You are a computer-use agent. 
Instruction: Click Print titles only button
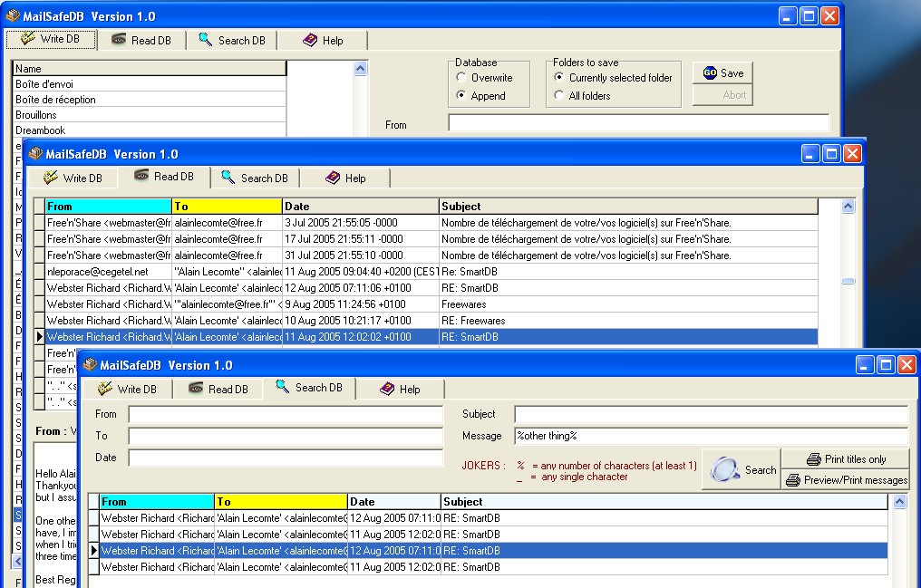845,459
